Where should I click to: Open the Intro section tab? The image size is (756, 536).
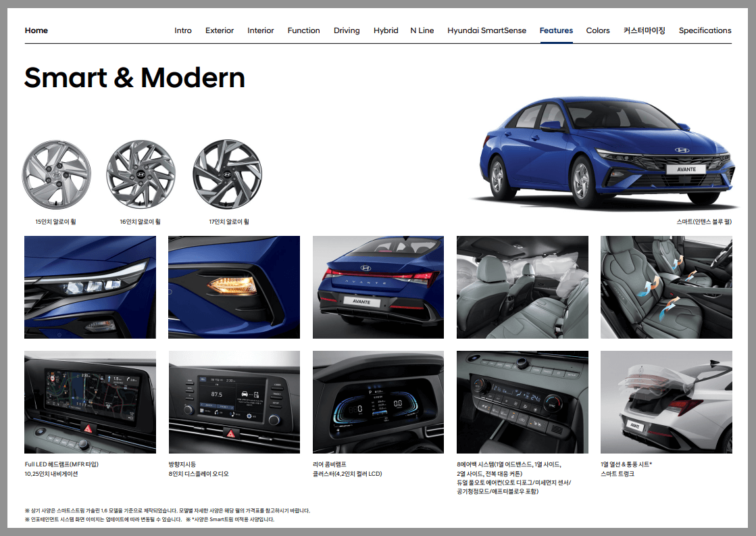182,30
